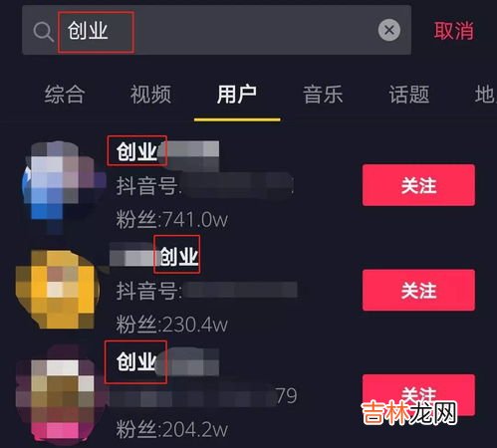Open the 音乐 tab
Screen dimensions: 497x448
323,95
